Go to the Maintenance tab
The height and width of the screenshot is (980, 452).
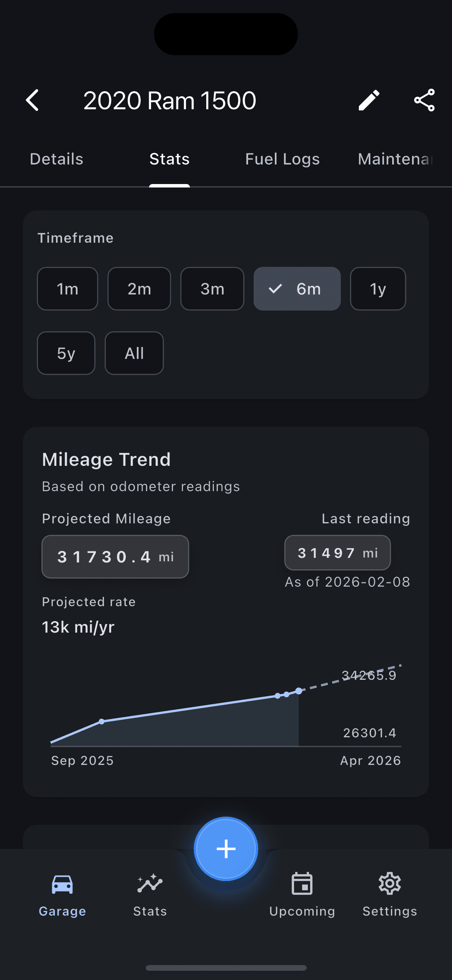[x=396, y=159]
